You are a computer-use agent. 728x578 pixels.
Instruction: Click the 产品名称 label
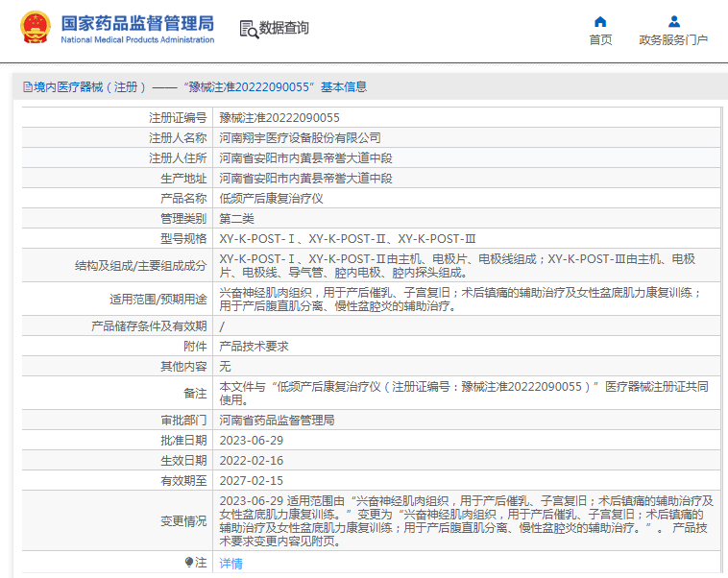point(183,199)
